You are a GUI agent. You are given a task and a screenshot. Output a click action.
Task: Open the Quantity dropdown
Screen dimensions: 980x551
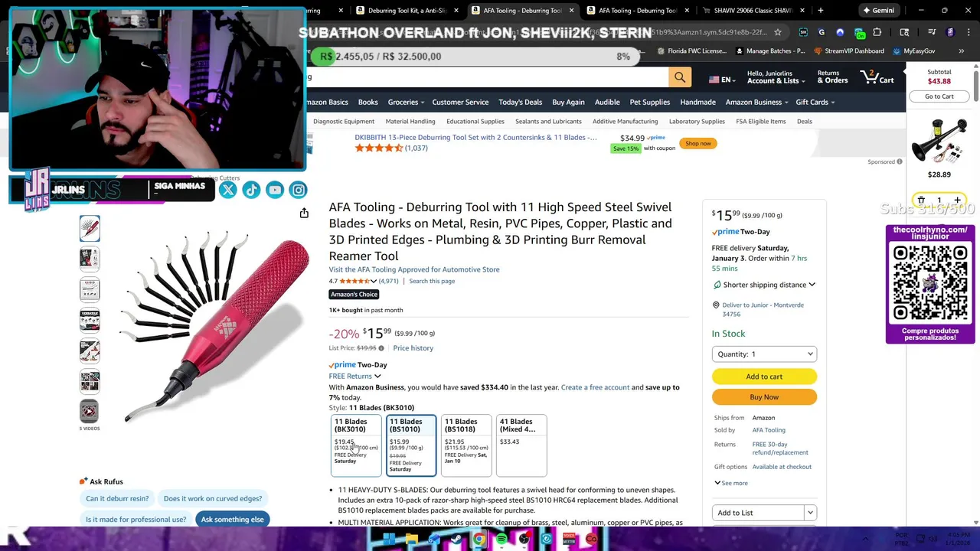[764, 354]
